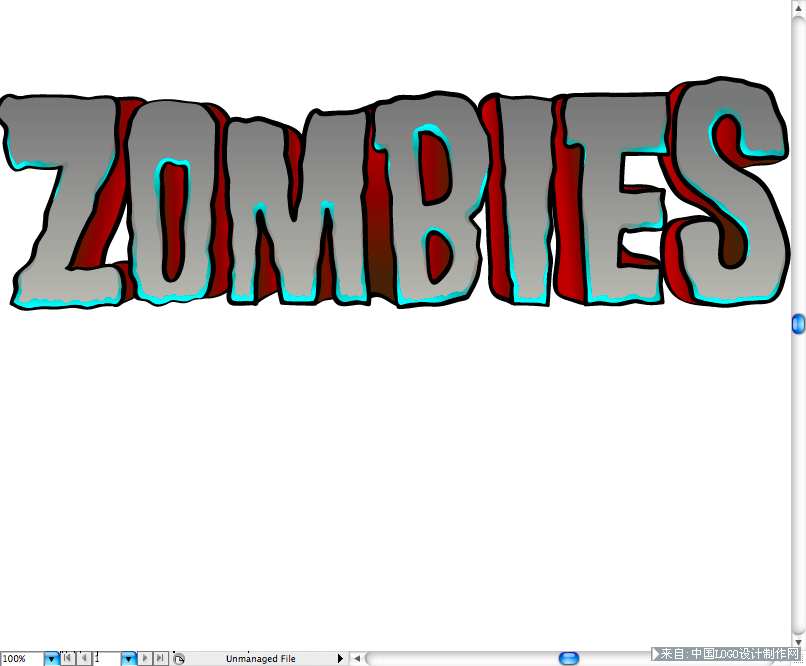
Task: Click the vertical scrollbar blue thumb
Action: point(798,324)
